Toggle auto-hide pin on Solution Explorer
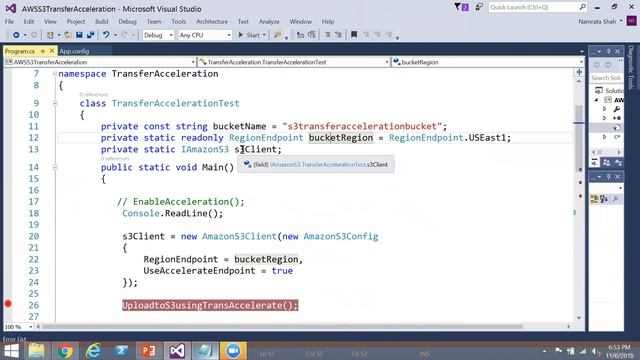Screen dimensions: 640x360 pos(608,51)
